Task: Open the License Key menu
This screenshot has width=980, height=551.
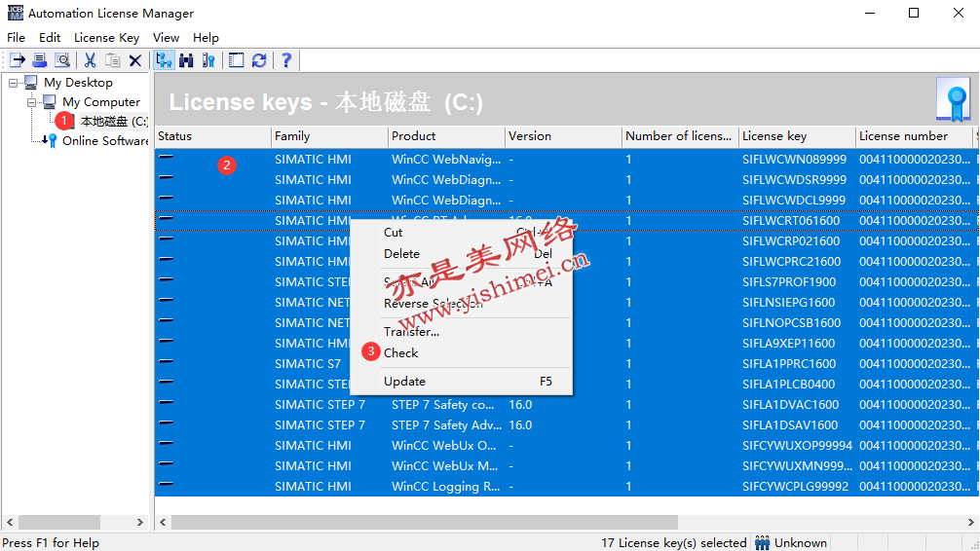Action: [106, 38]
